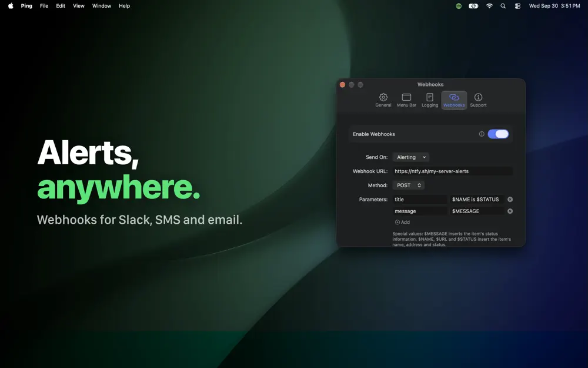Click the Webhook URL input field
588x368 pixels.
(x=452, y=171)
